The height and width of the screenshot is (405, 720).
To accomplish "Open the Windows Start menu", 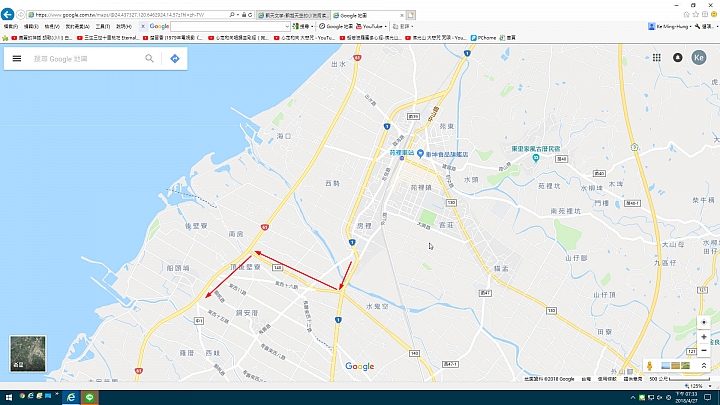I will tap(8, 397).
